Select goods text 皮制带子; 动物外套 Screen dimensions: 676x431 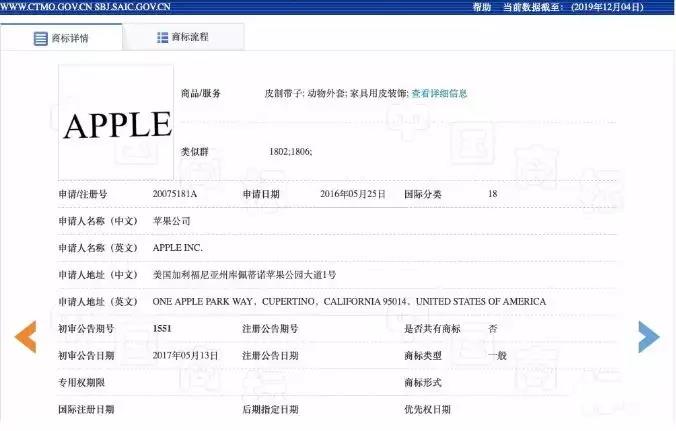point(306,93)
